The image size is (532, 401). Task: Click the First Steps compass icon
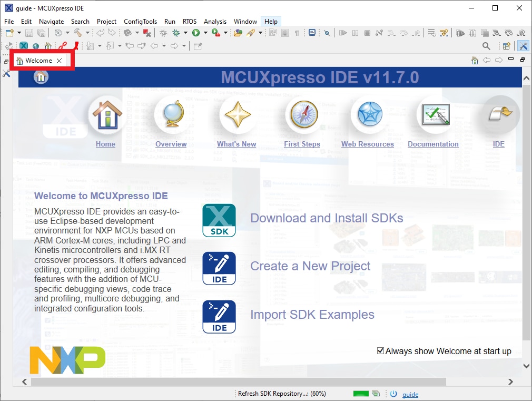pos(302,115)
